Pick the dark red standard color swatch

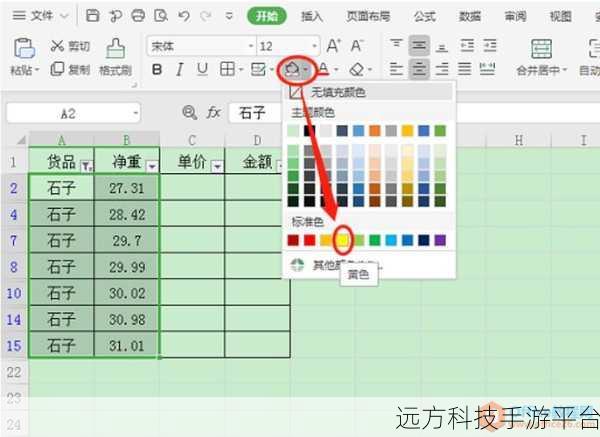[293, 240]
